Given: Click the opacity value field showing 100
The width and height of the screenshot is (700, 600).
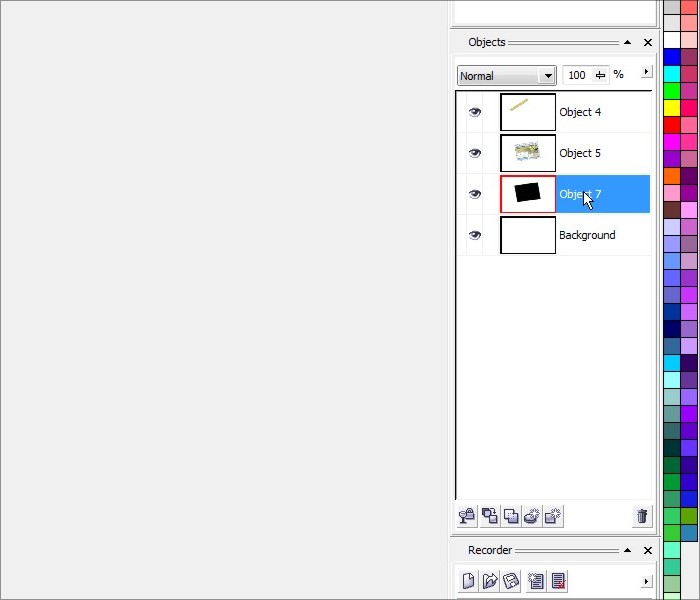Looking at the screenshot, I should click(577, 75).
